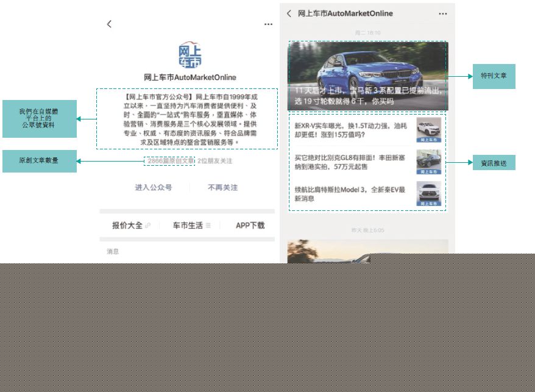
Task: Tap the second feed post image below 昨天 timestamp
Action: (x=368, y=251)
